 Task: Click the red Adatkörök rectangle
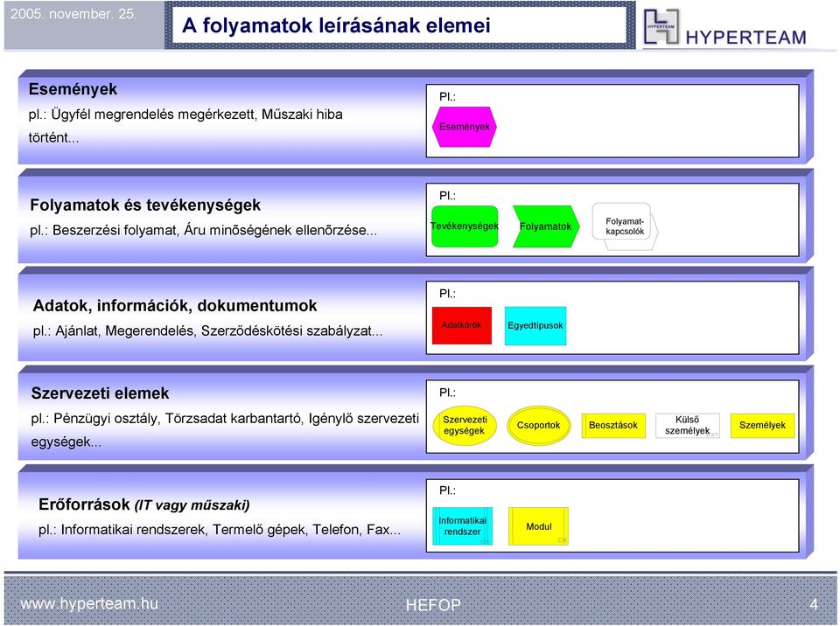click(462, 325)
